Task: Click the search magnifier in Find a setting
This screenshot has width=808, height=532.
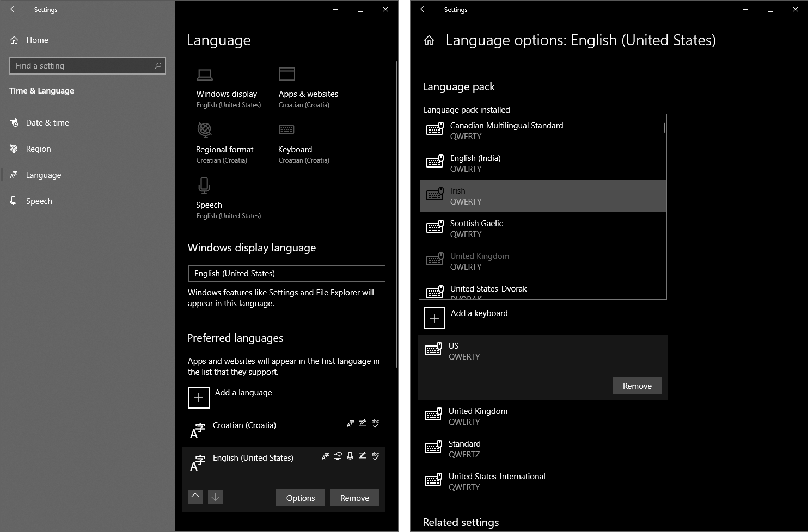Action: pos(158,66)
